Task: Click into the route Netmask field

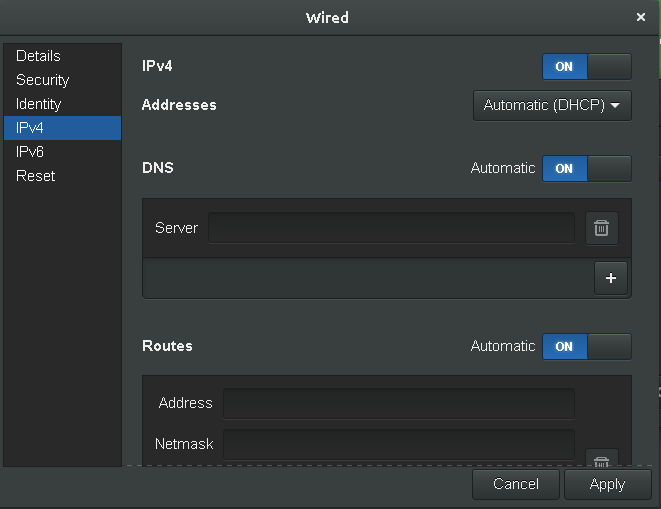Action: (x=398, y=443)
